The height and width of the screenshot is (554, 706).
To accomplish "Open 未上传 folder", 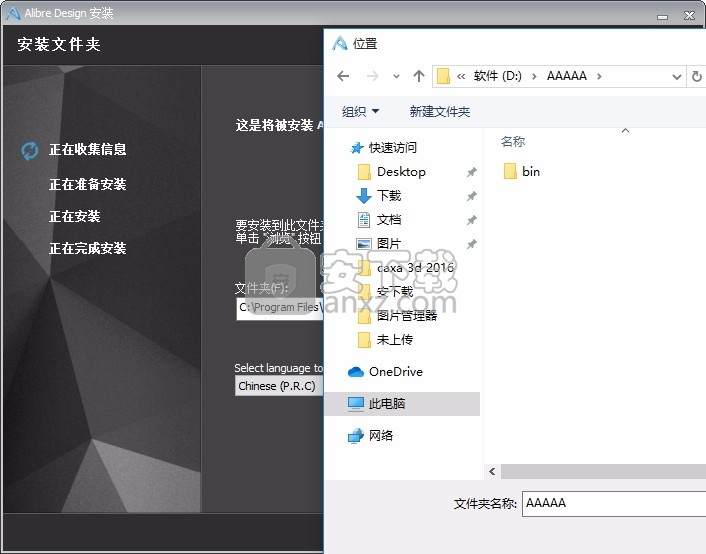I will point(395,340).
